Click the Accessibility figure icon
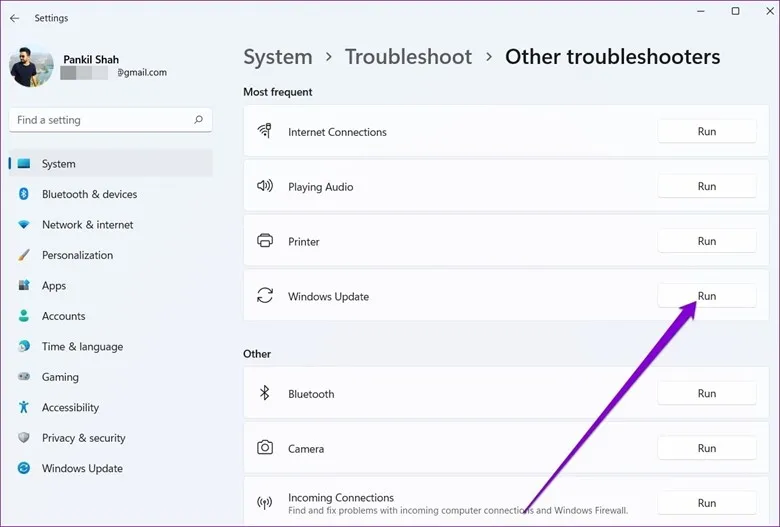Viewport: 780px width, 527px height. pyautogui.click(x=24, y=407)
